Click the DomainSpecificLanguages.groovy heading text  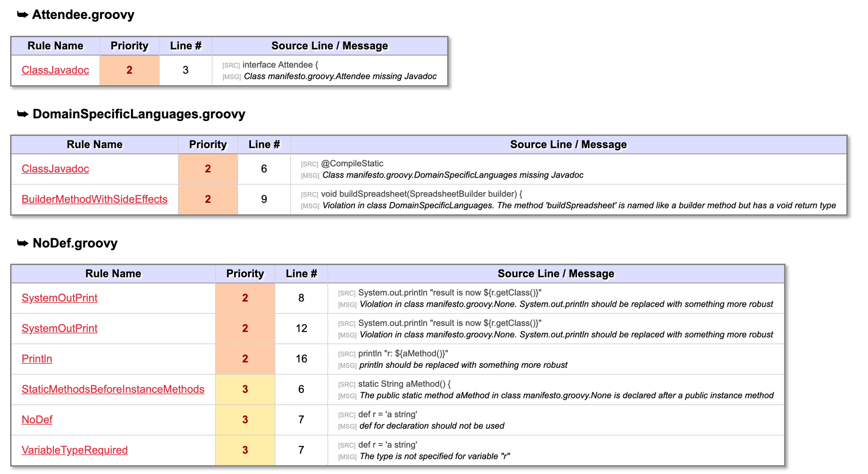coord(139,114)
